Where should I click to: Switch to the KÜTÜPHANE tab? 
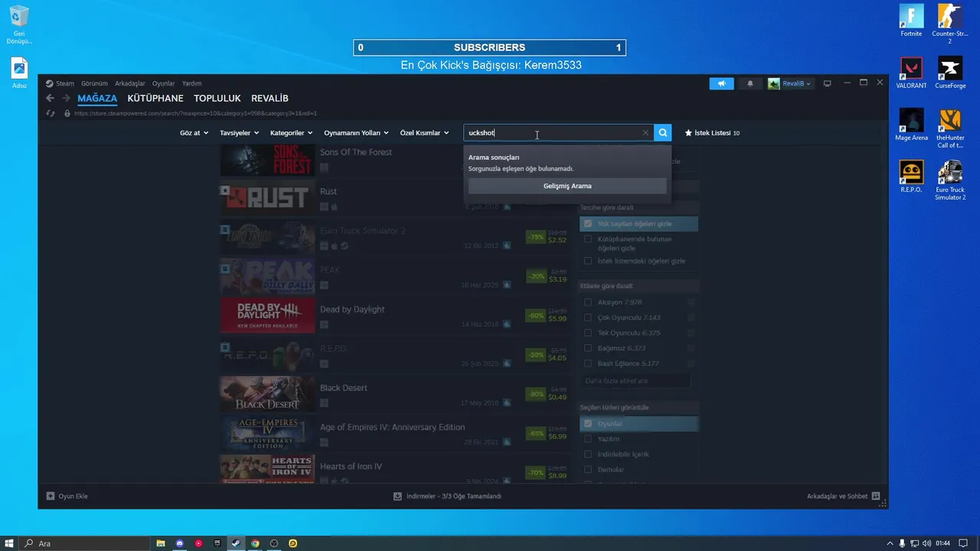click(155, 99)
